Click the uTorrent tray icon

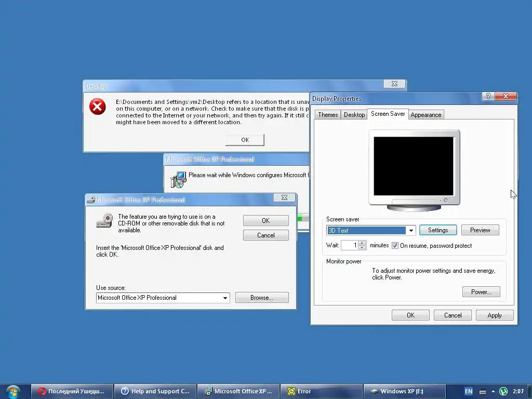503,391
